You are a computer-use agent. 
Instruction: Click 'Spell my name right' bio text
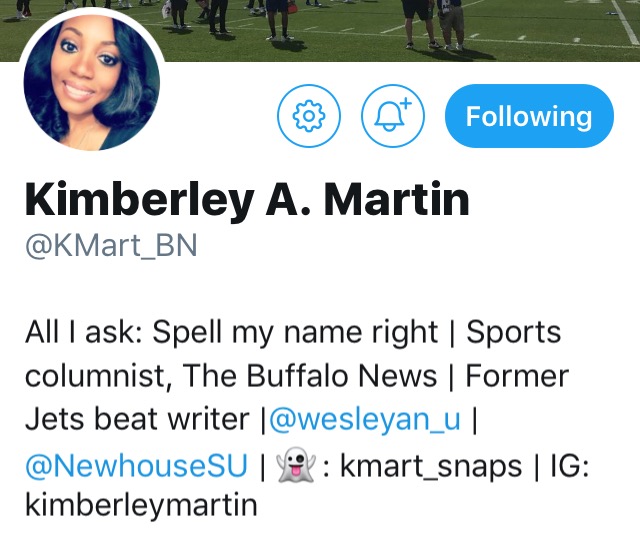point(295,333)
